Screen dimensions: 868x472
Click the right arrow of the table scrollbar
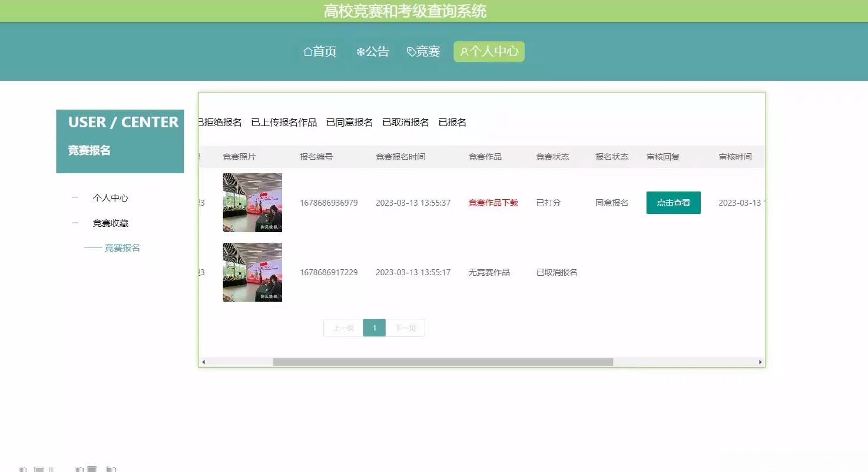click(x=760, y=362)
